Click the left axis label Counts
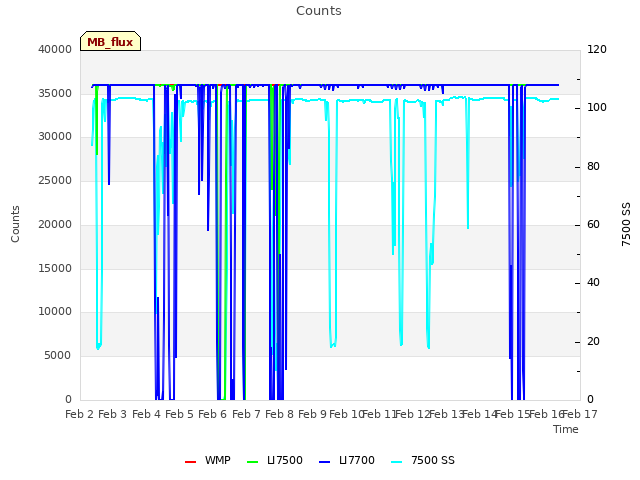640x480 pixels. [x=15, y=224]
